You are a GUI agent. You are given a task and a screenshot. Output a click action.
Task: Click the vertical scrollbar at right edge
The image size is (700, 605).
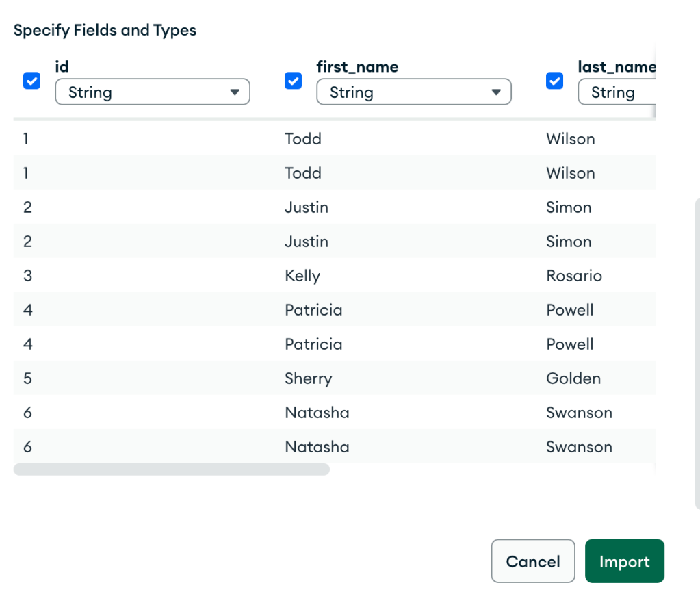coord(697,356)
